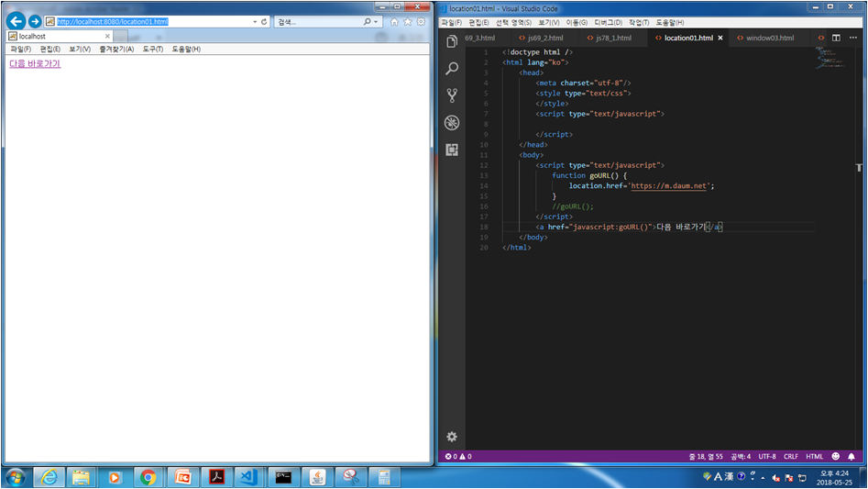
Task: Click the search magnifier in IE
Action: 367,22
